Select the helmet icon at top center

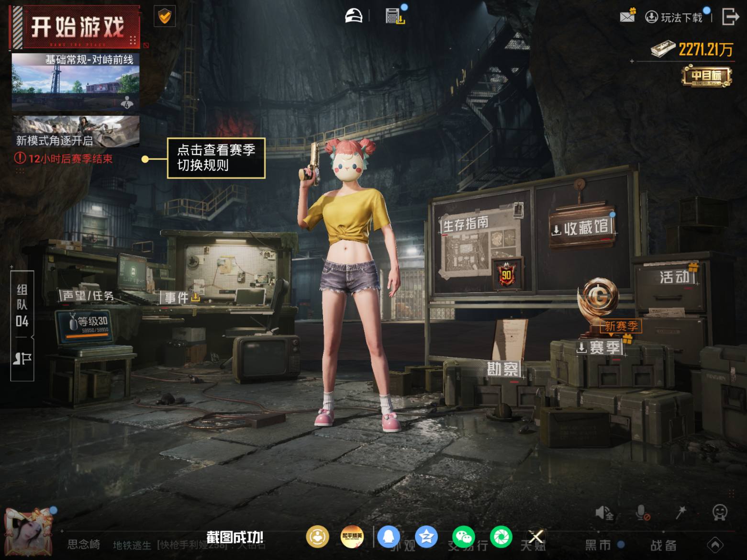coord(354,15)
